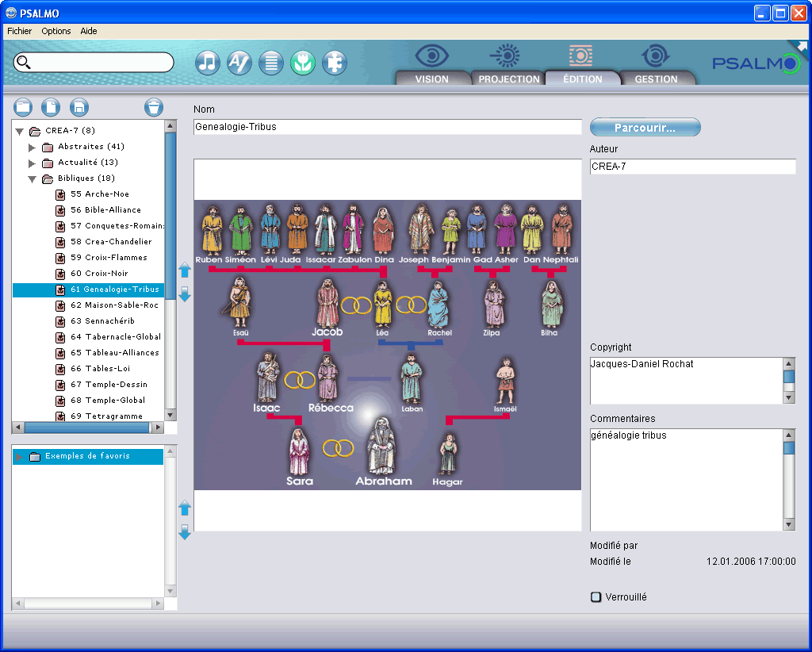
Task: Click the tree list vertical scrollbar thumb
Action: pos(170,215)
